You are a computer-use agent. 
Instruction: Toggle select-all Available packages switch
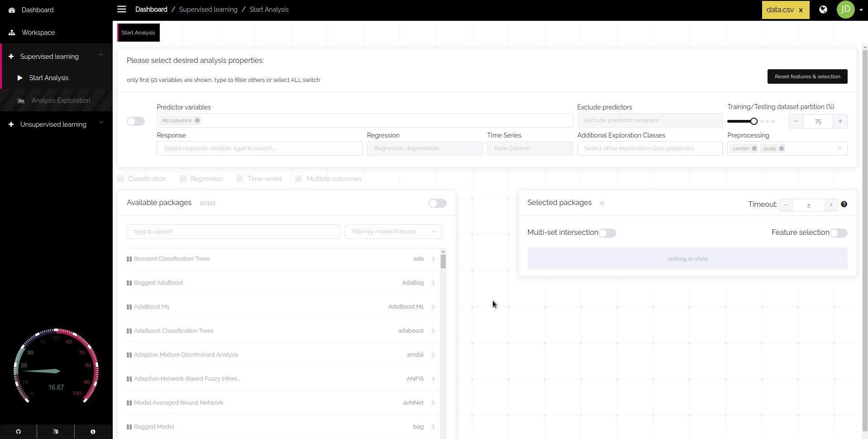coord(437,203)
